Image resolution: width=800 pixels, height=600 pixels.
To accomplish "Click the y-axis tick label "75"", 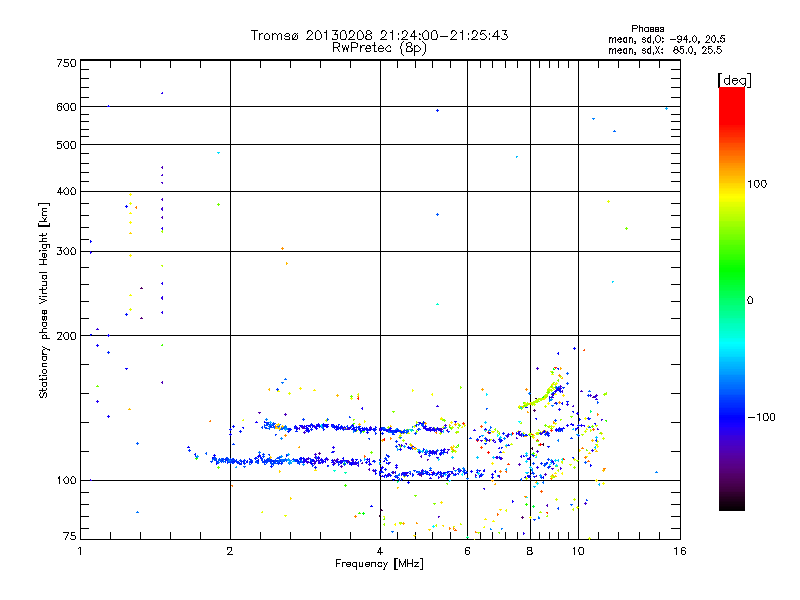I will pos(70,536).
